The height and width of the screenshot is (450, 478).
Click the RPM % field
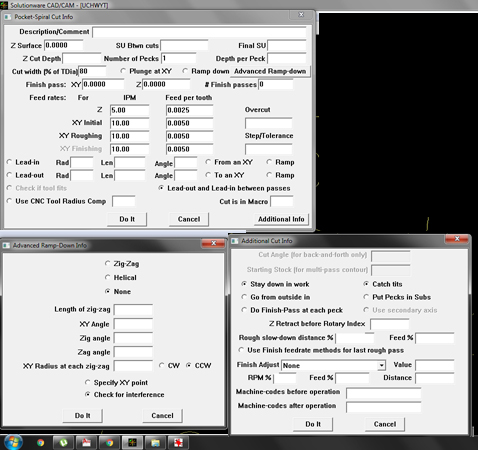click(285, 378)
